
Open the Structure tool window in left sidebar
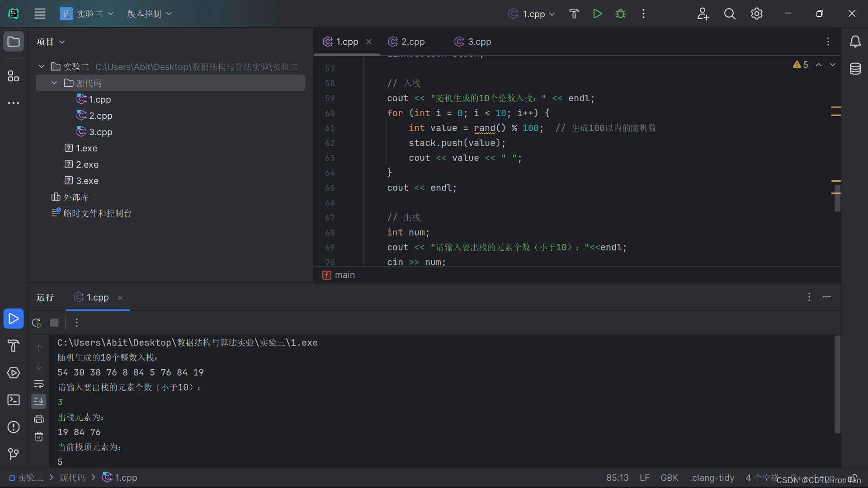coord(14,76)
